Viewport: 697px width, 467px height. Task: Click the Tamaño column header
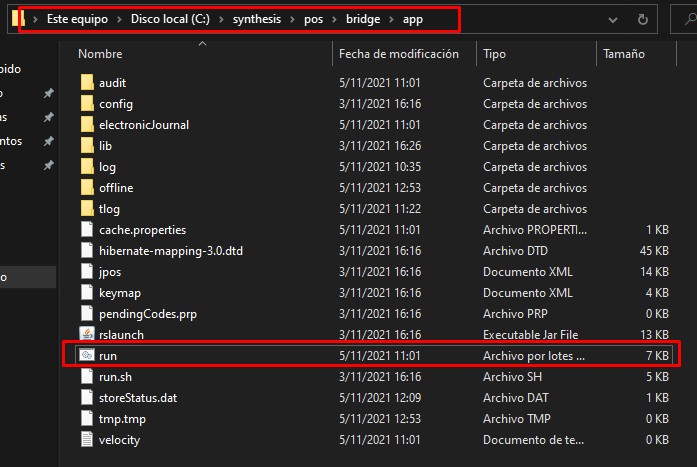click(x=623, y=54)
